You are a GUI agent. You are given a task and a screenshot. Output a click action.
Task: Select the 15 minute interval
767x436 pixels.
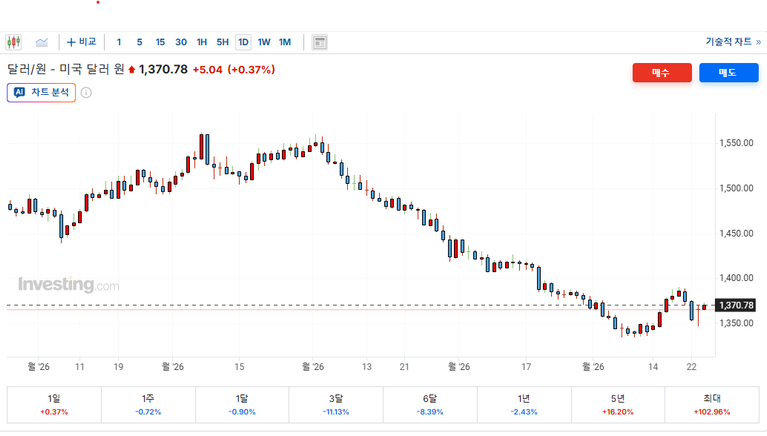click(160, 42)
